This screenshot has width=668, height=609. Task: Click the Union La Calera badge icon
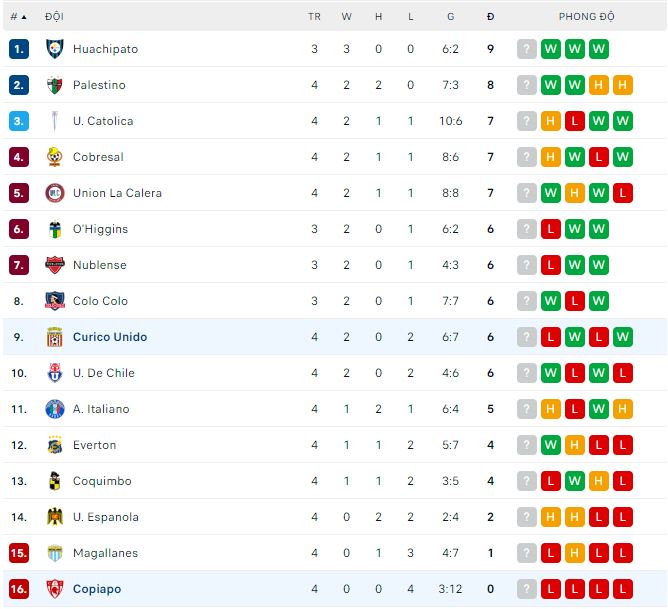coord(54,193)
